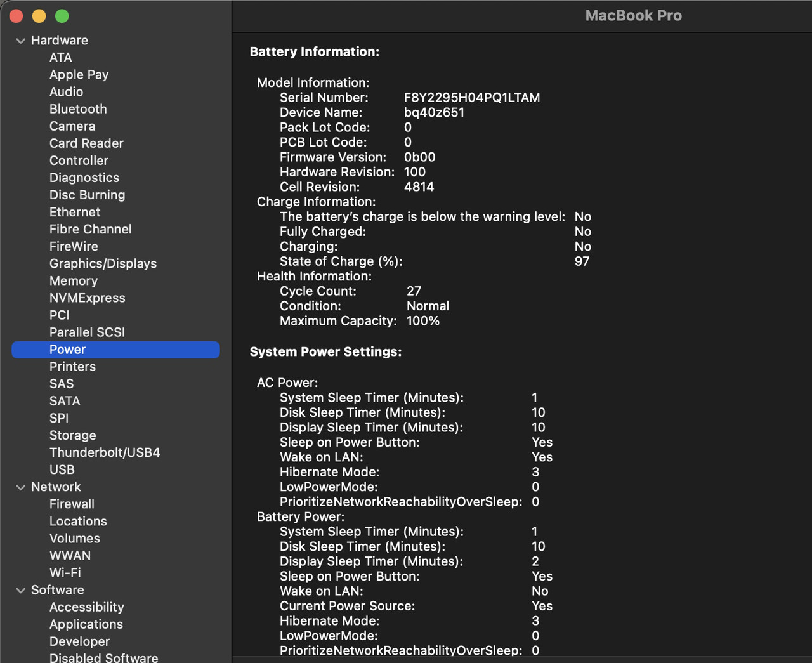The image size is (812, 663).
Task: Click the green zoom window button
Action: [x=62, y=16]
